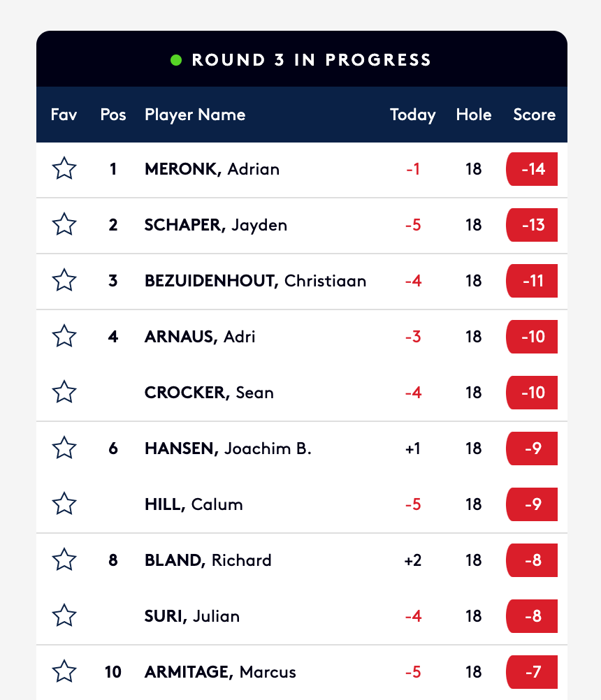This screenshot has width=601, height=700.
Task: Click the star beside Marcus Armitage
Action: pos(64,671)
